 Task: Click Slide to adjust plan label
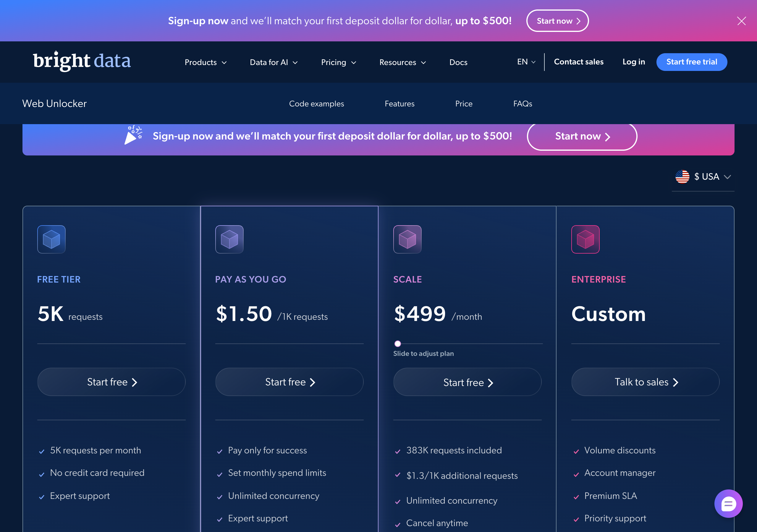coord(423,354)
